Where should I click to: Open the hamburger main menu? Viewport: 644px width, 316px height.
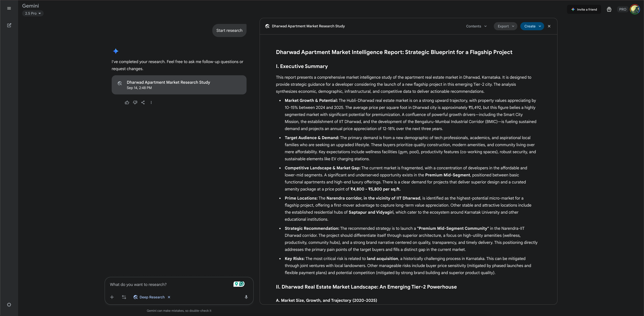coord(9,8)
